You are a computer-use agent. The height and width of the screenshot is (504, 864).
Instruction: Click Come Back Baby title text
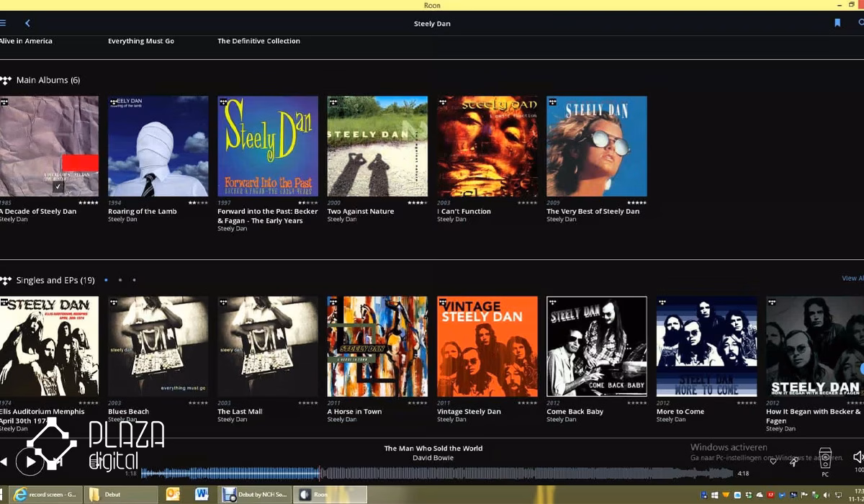tap(575, 411)
